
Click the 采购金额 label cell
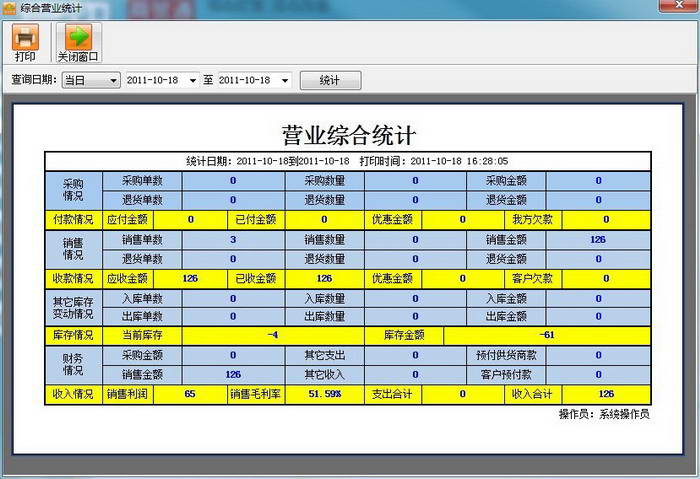pyautogui.click(x=506, y=181)
